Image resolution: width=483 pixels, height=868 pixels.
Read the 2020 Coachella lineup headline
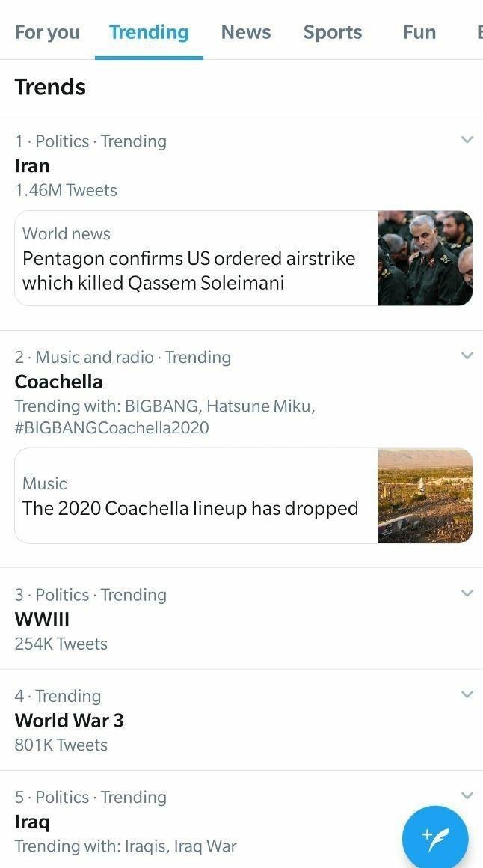tap(191, 508)
